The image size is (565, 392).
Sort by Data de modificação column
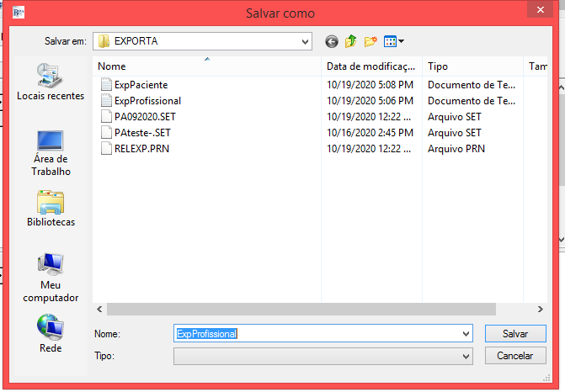(370, 66)
